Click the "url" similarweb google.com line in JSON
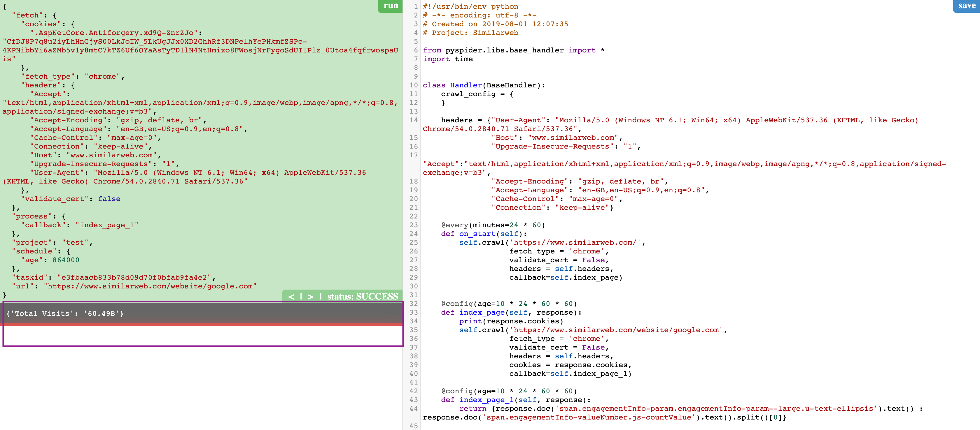The height and width of the screenshot is (430, 980). 134,286
